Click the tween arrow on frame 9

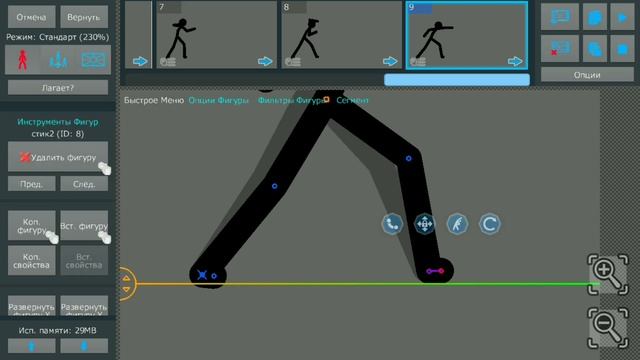pos(515,61)
